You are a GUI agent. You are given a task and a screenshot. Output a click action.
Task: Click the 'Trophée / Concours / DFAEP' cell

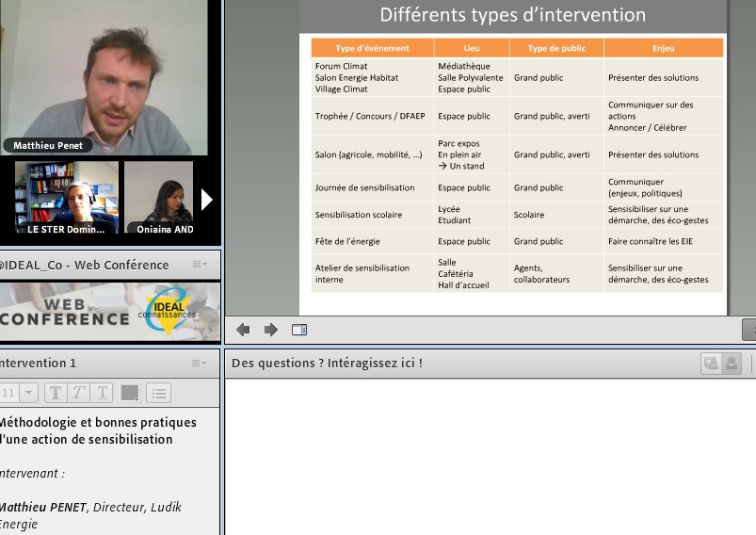pos(370,116)
